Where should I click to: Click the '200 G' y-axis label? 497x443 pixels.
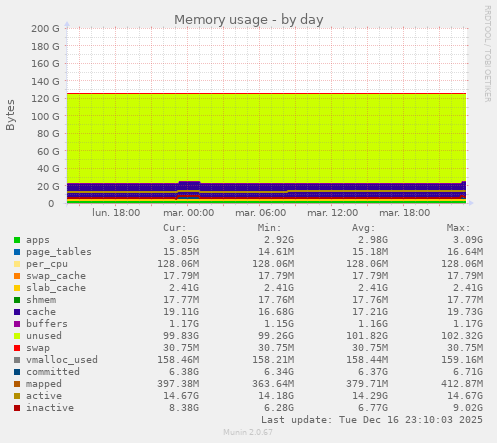coord(45,29)
